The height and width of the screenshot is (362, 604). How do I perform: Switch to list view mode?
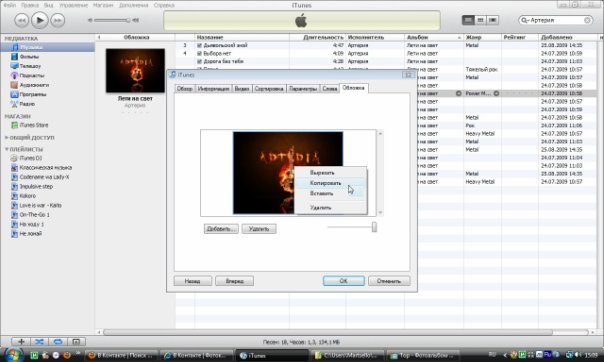coord(468,20)
